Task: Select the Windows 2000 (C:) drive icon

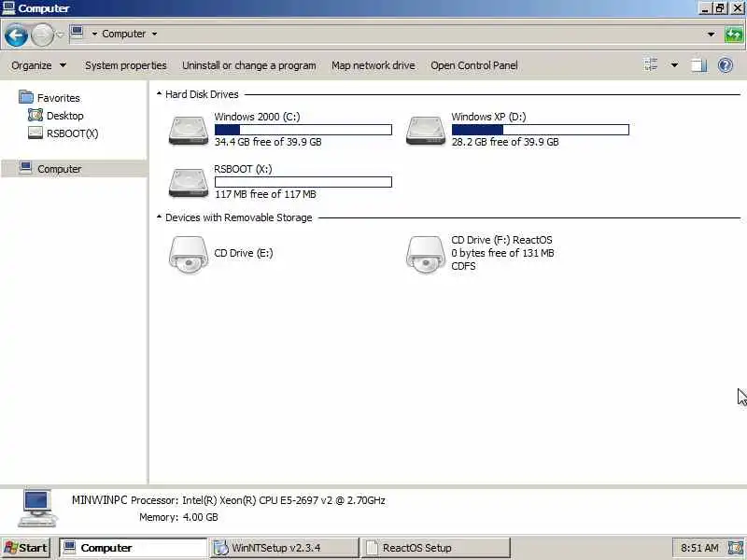Action: 189,131
